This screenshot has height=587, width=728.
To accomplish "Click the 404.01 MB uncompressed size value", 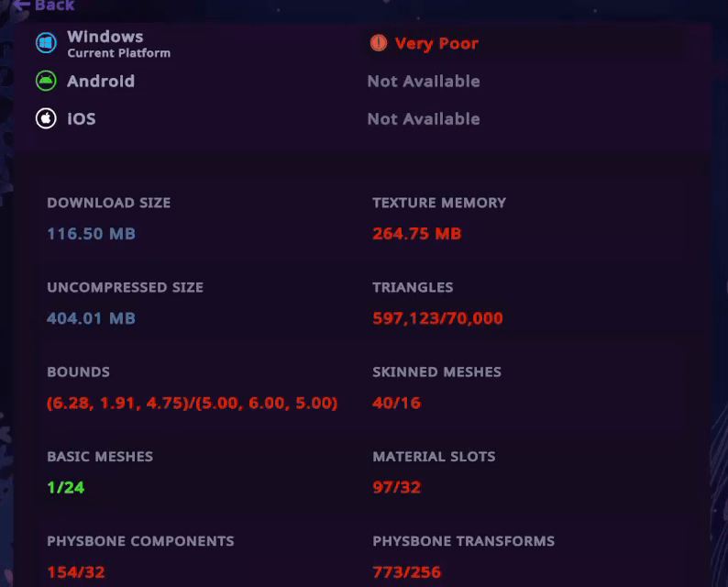I will 91,318.
